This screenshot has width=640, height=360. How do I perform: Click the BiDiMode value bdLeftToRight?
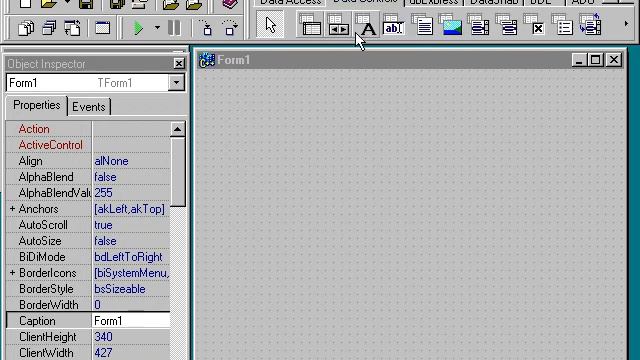[x=128, y=257]
